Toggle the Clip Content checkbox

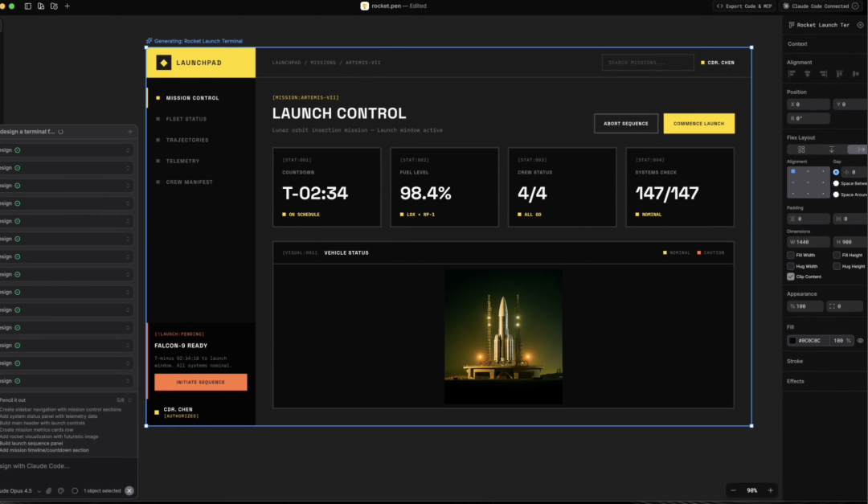pyautogui.click(x=791, y=277)
